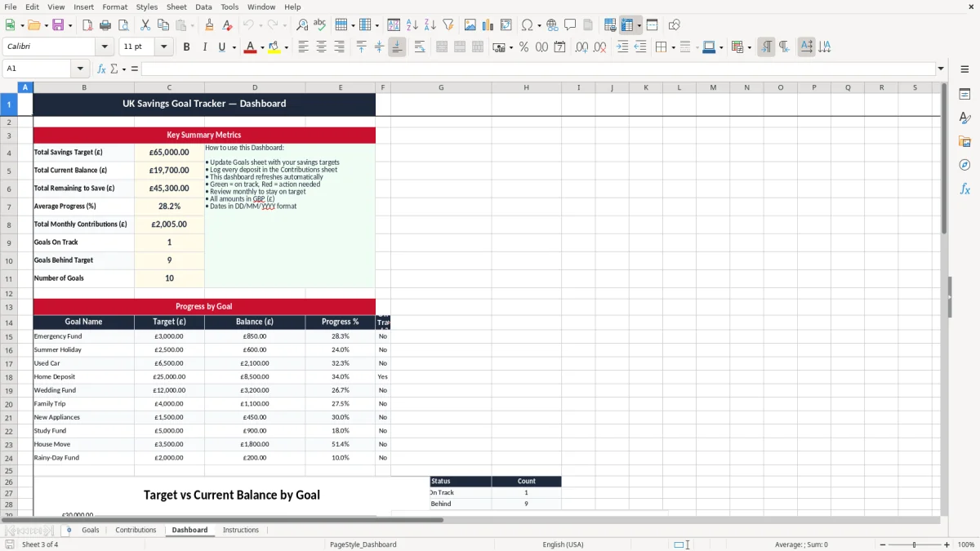The height and width of the screenshot is (551, 980).
Task: Open the Borders dropdown arrow
Action: click(673, 47)
